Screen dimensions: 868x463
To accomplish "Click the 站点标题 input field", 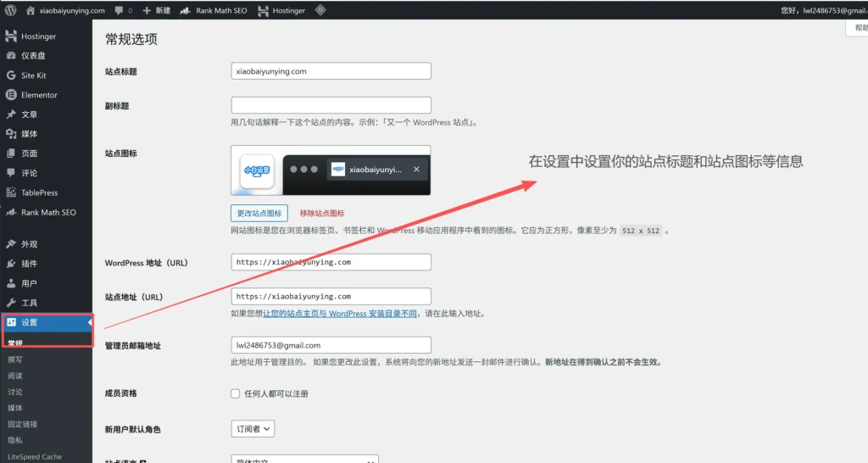I will [x=331, y=71].
